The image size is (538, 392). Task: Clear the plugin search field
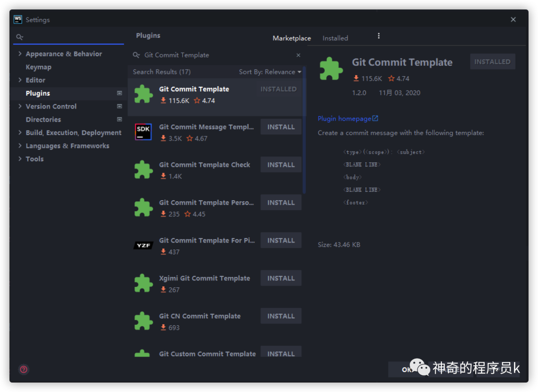(298, 55)
